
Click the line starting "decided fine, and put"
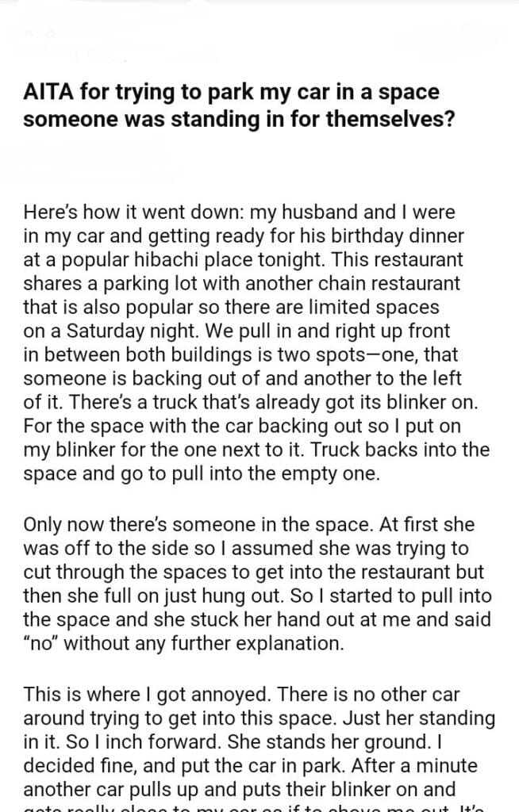click(x=258, y=766)
